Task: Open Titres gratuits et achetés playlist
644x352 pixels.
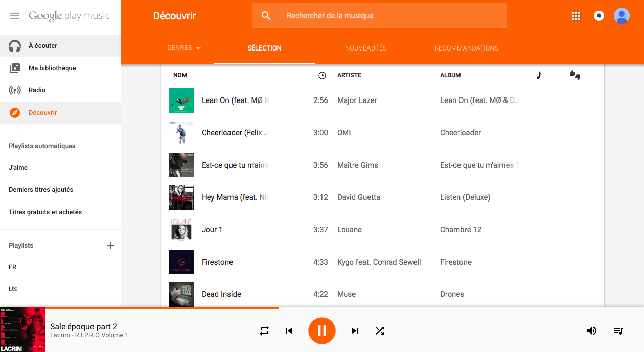Action: [x=60, y=212]
